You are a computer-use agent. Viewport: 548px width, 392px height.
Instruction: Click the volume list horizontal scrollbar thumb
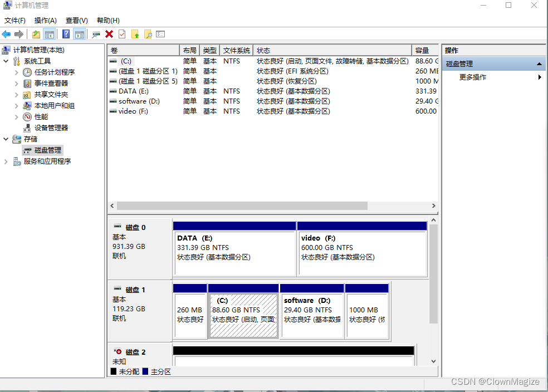point(242,206)
